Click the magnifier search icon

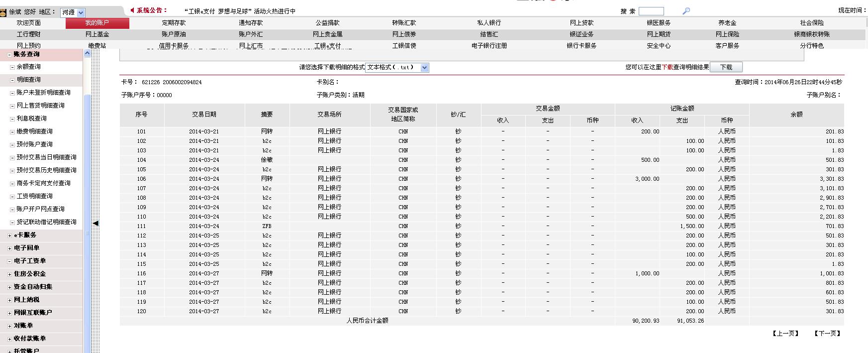(686, 11)
